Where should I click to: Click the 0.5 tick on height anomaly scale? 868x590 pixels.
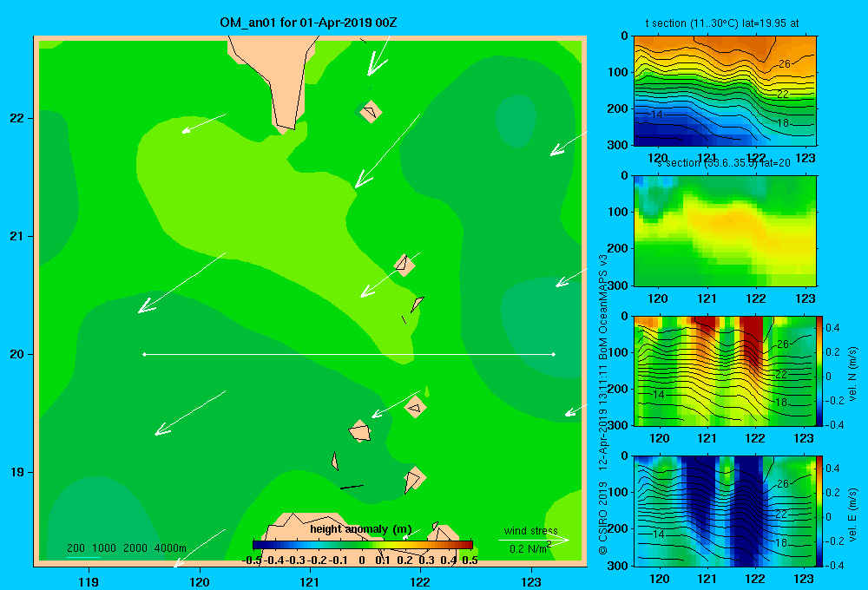click(x=470, y=560)
